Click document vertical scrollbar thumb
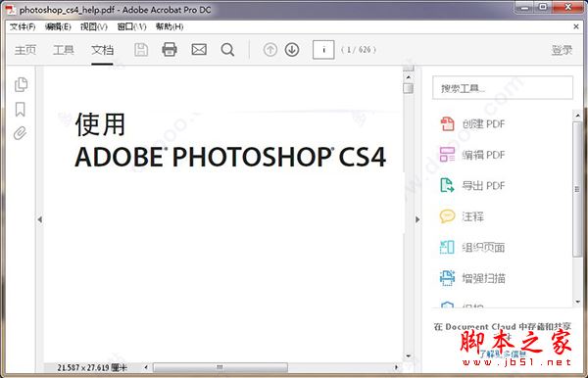 click(x=408, y=88)
